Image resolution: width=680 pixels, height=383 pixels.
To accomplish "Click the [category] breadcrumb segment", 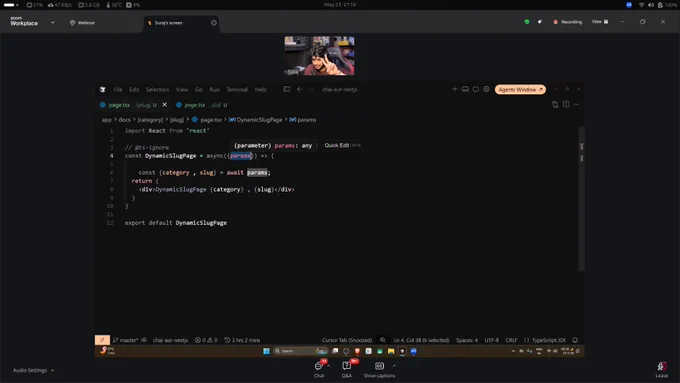I will [x=150, y=120].
